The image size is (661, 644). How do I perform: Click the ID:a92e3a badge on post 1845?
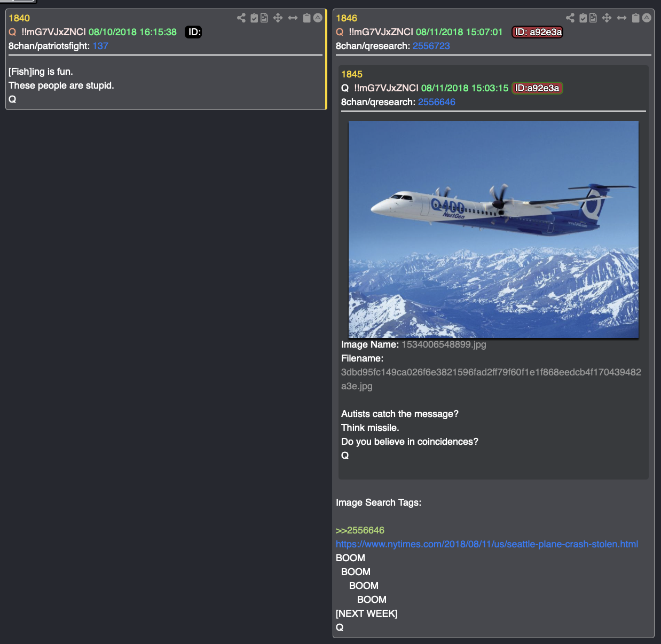(537, 88)
